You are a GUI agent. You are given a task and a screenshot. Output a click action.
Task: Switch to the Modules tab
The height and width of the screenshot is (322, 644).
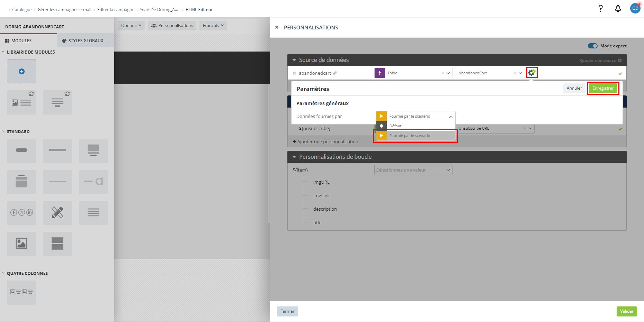(28, 40)
